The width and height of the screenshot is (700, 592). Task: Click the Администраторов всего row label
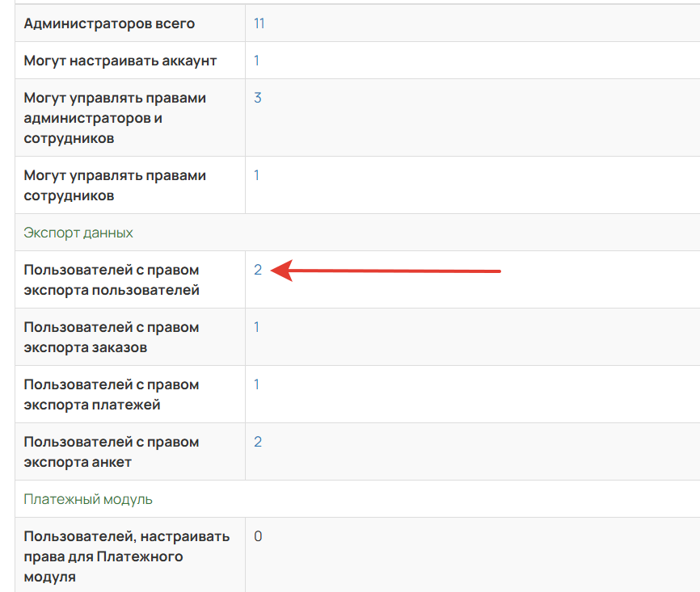coord(109,23)
